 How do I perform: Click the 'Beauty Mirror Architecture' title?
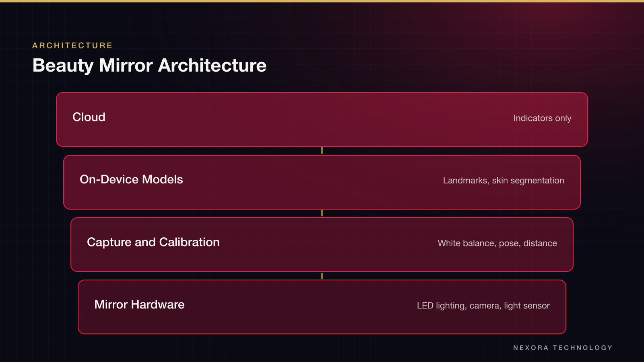[149, 66]
